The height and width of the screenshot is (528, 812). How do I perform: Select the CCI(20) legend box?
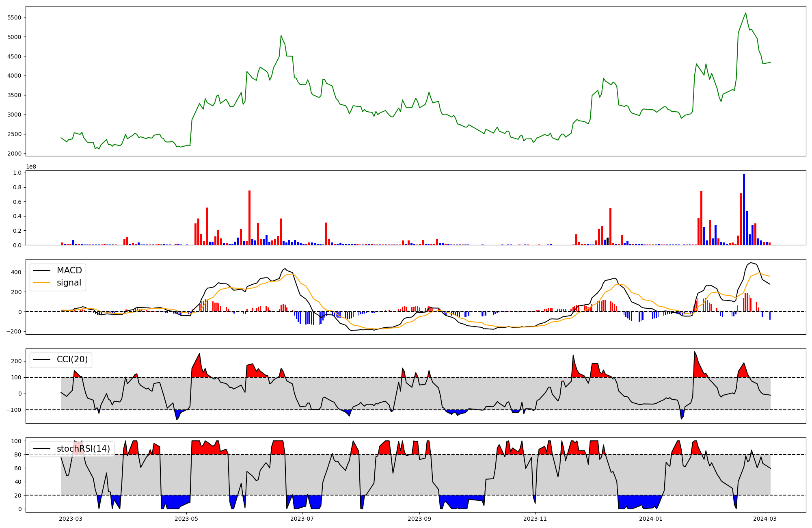click(61, 360)
